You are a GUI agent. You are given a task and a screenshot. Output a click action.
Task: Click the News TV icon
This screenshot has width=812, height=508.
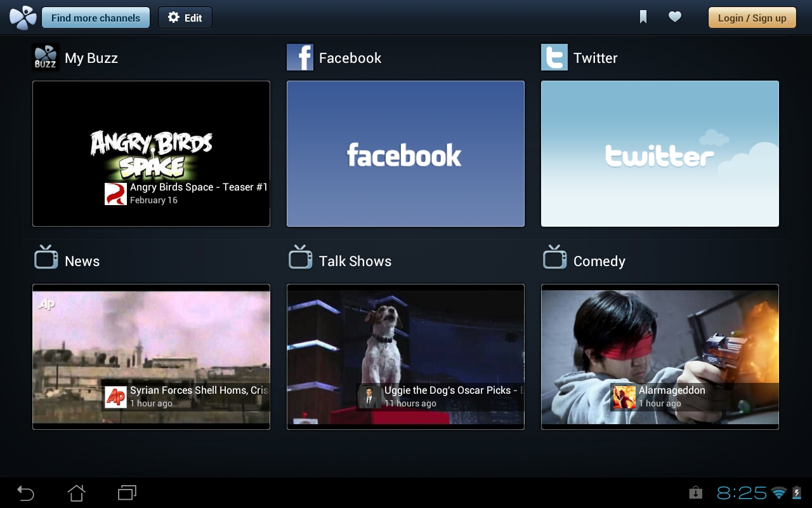tap(46, 258)
